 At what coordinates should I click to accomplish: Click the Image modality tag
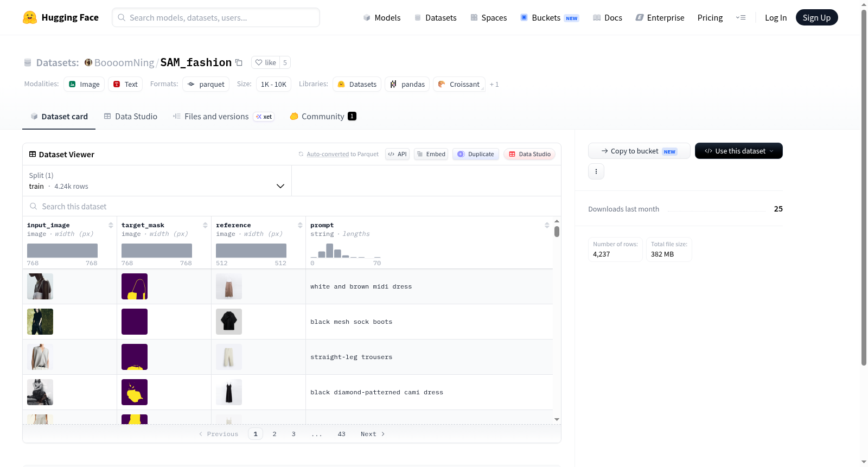pyautogui.click(x=84, y=84)
